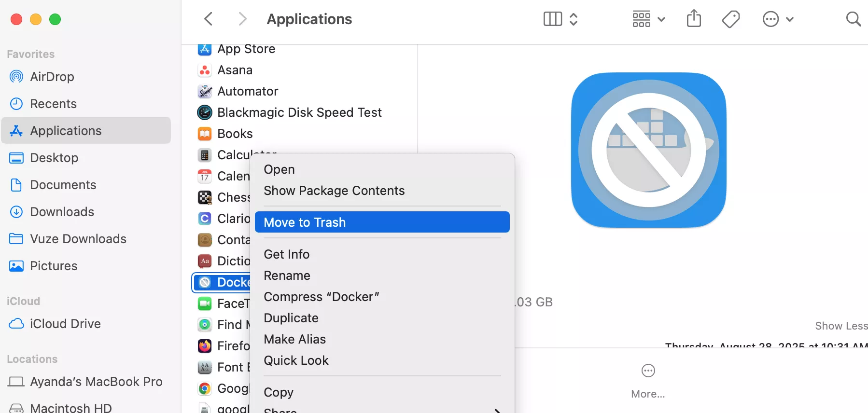
Task: Click the More circle icon in preview
Action: 648,371
